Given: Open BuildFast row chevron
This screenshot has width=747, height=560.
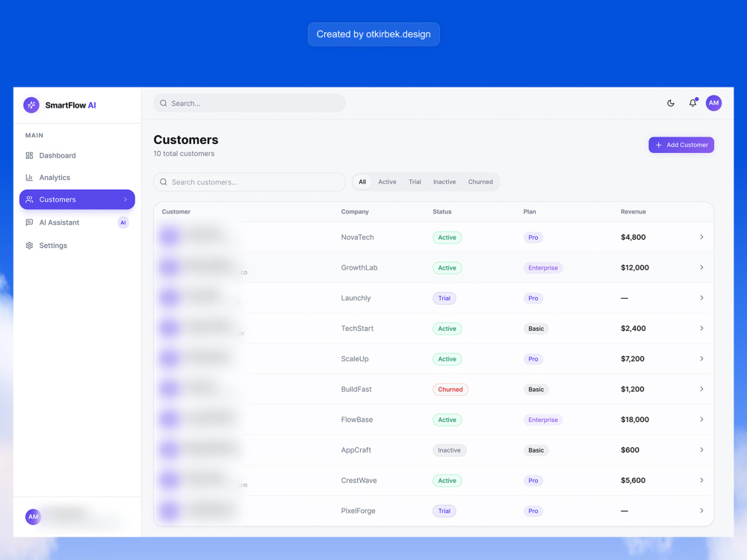Looking at the screenshot, I should pos(701,389).
